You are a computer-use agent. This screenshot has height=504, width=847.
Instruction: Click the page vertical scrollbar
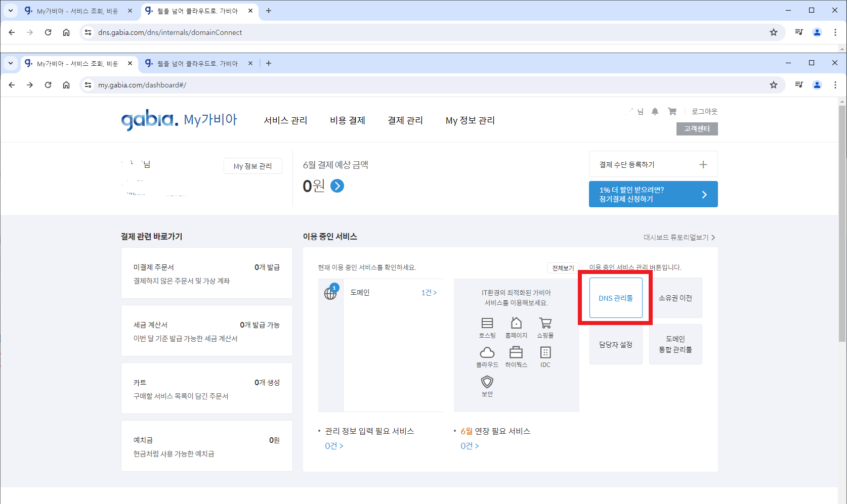(842, 224)
